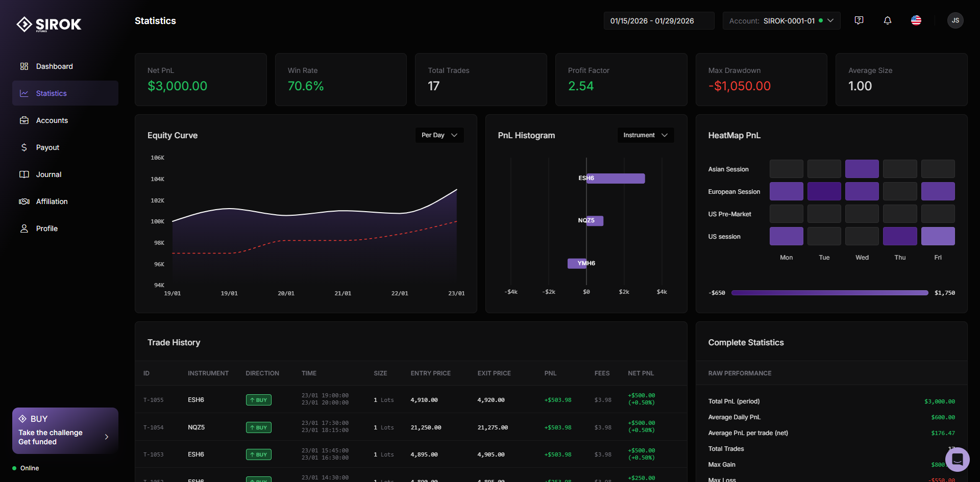The height and width of the screenshot is (482, 980).
Task: Click the notifications bell icon
Action: coord(887,20)
